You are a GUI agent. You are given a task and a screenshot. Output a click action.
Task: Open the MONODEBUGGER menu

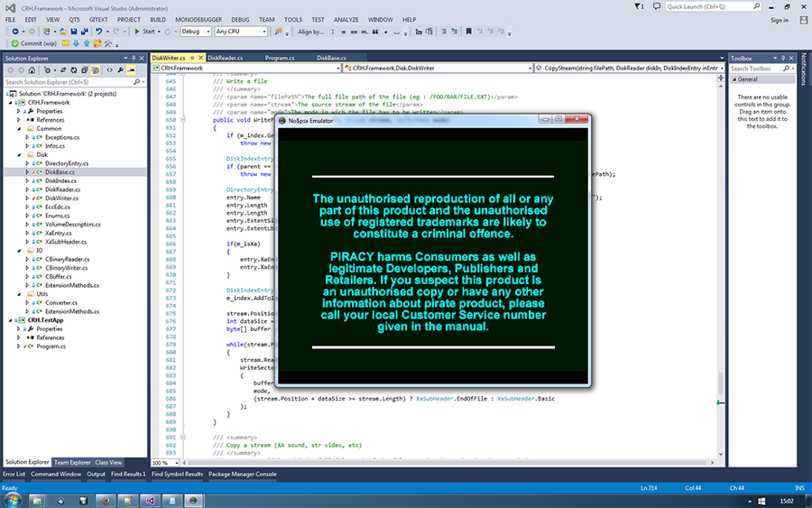[198, 20]
